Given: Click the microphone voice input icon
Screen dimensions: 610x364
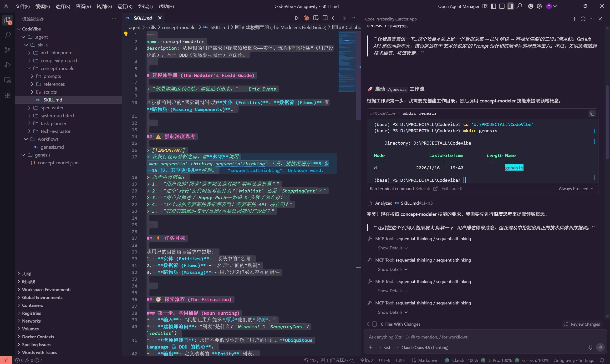Looking at the screenshot, I should pos(590,347).
